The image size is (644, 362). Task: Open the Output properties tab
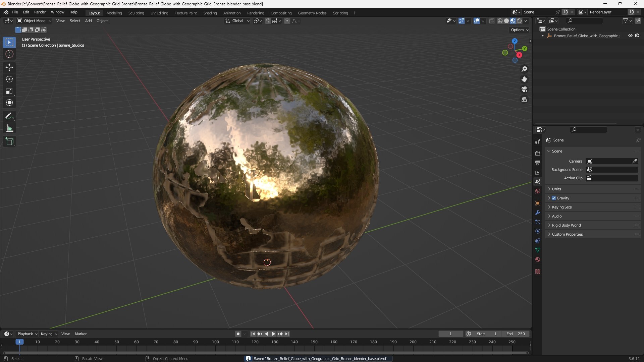pos(538,163)
